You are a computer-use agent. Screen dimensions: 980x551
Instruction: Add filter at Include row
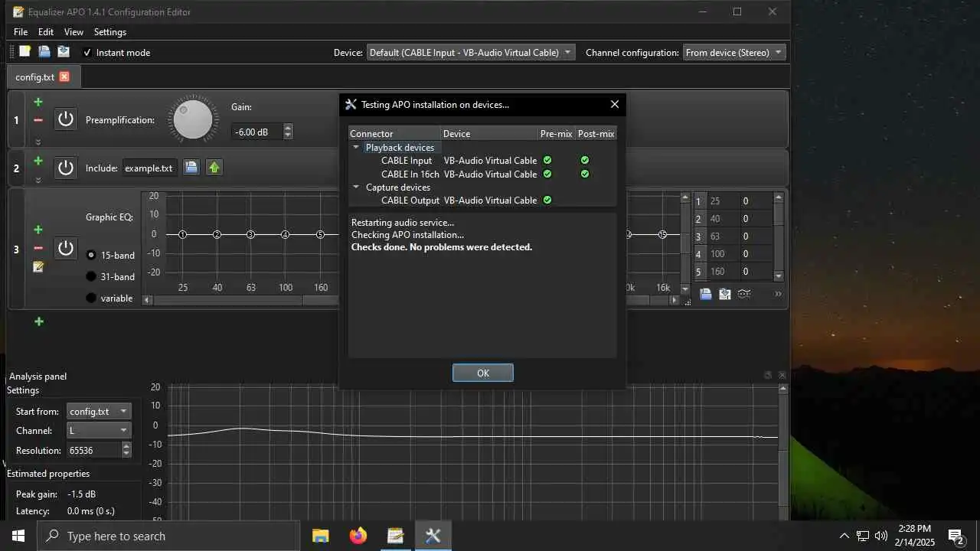coord(38,161)
